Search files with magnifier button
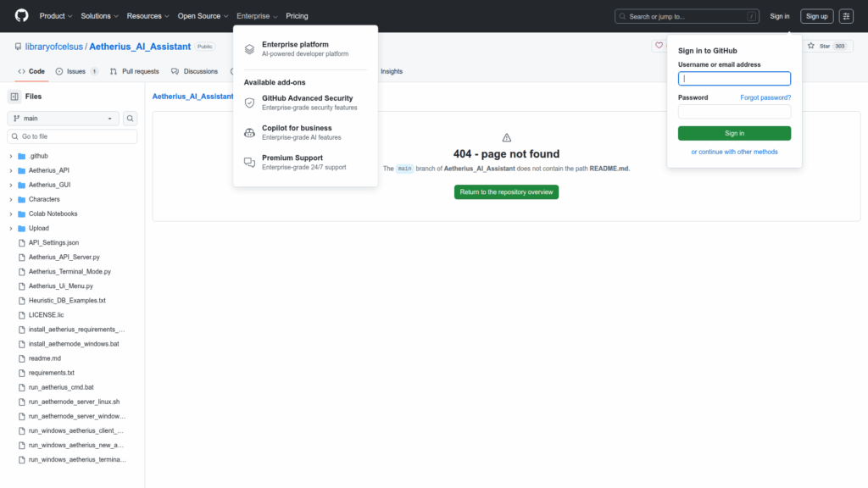 click(130, 119)
